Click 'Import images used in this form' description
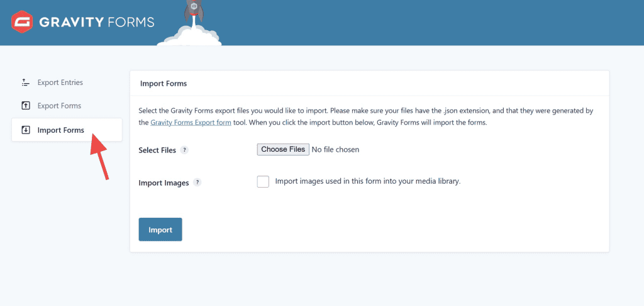The height and width of the screenshot is (306, 644). (x=368, y=181)
